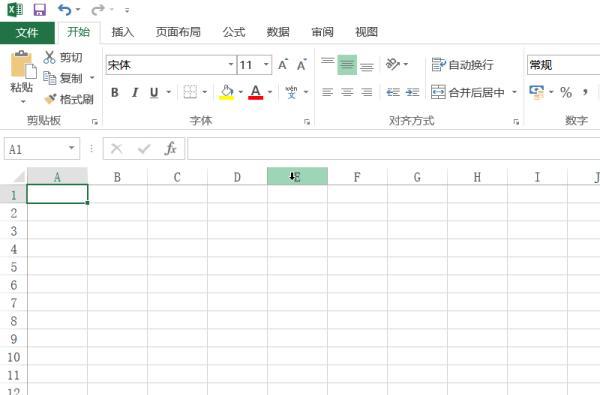Open the 页面布局 (Page Layout) tab
This screenshot has height=395, width=600.
178,32
